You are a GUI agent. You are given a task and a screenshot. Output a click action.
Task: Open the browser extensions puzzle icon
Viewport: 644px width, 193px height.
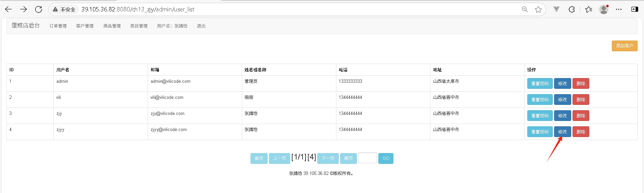click(572, 9)
